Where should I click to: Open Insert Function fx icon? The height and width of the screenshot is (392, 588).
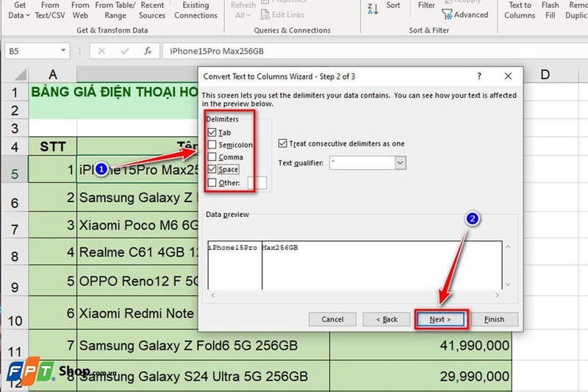click(148, 51)
